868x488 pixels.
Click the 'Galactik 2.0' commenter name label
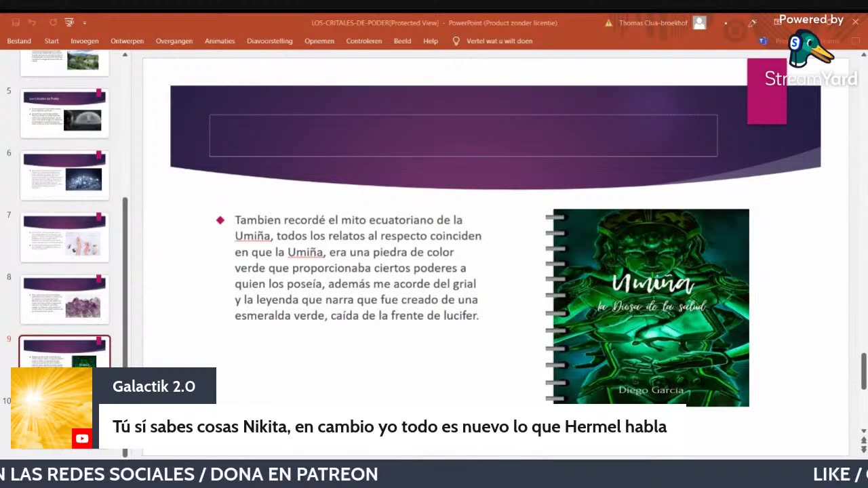154,386
